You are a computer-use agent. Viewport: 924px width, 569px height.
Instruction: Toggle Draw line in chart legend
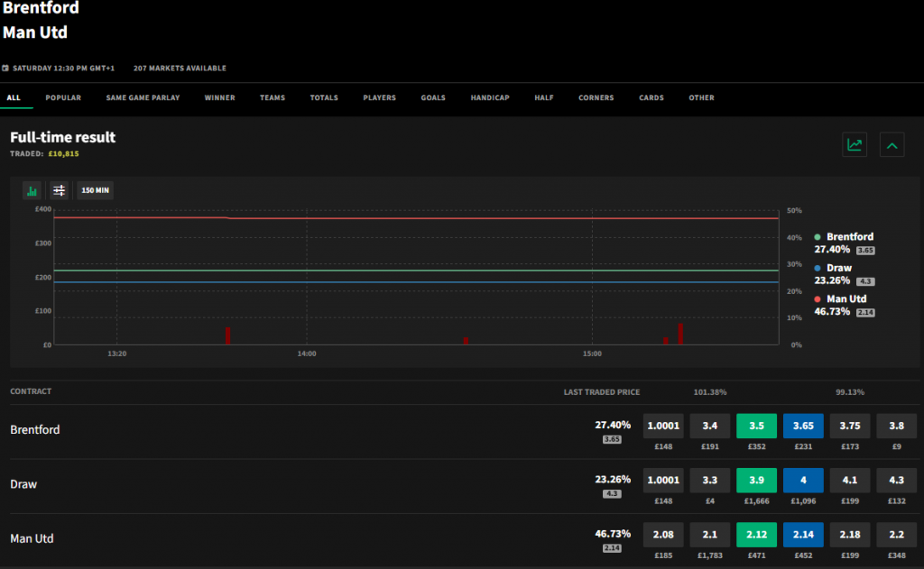point(838,268)
